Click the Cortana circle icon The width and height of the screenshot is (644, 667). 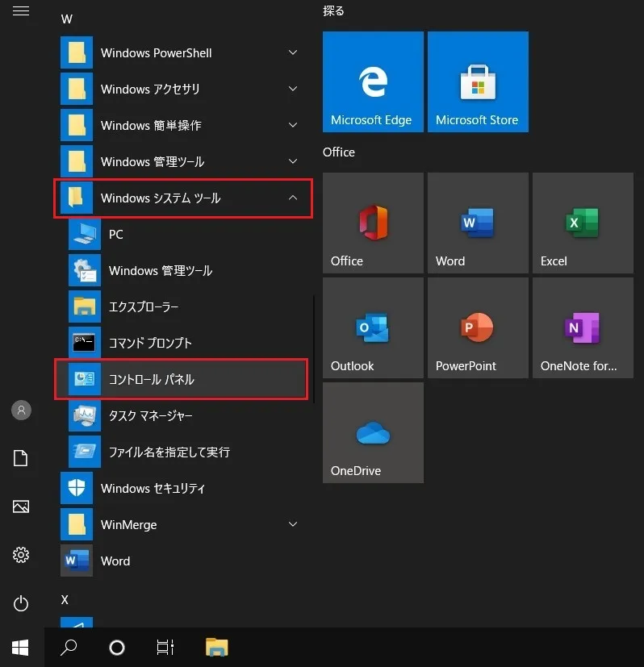[x=117, y=648]
